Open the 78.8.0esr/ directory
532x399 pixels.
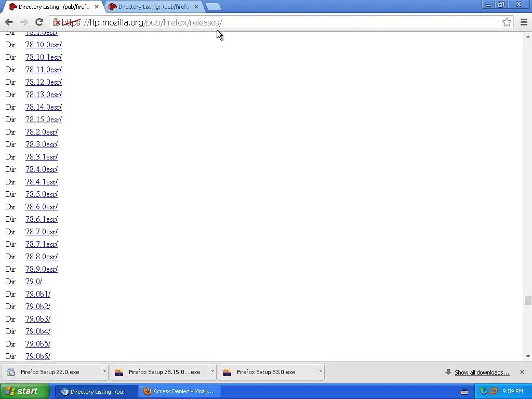tap(42, 257)
